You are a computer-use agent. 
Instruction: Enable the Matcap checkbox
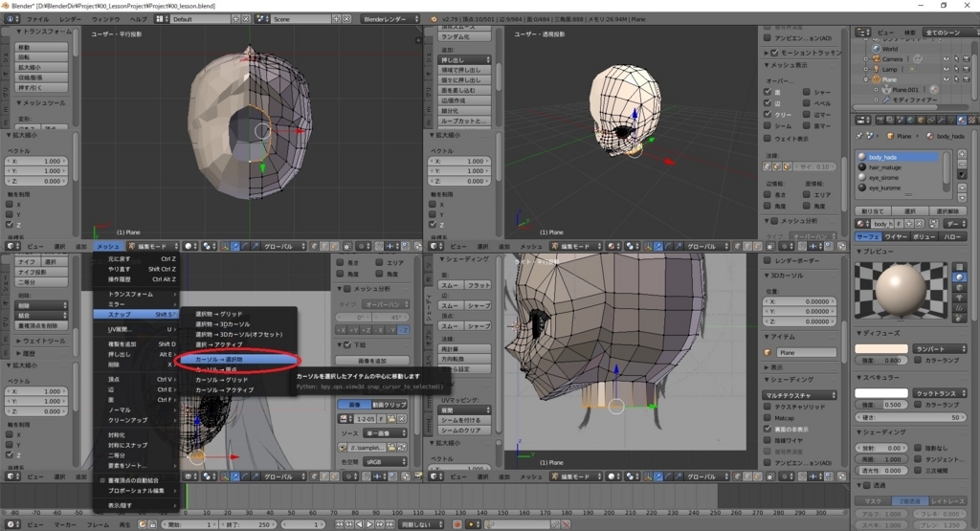(768, 418)
